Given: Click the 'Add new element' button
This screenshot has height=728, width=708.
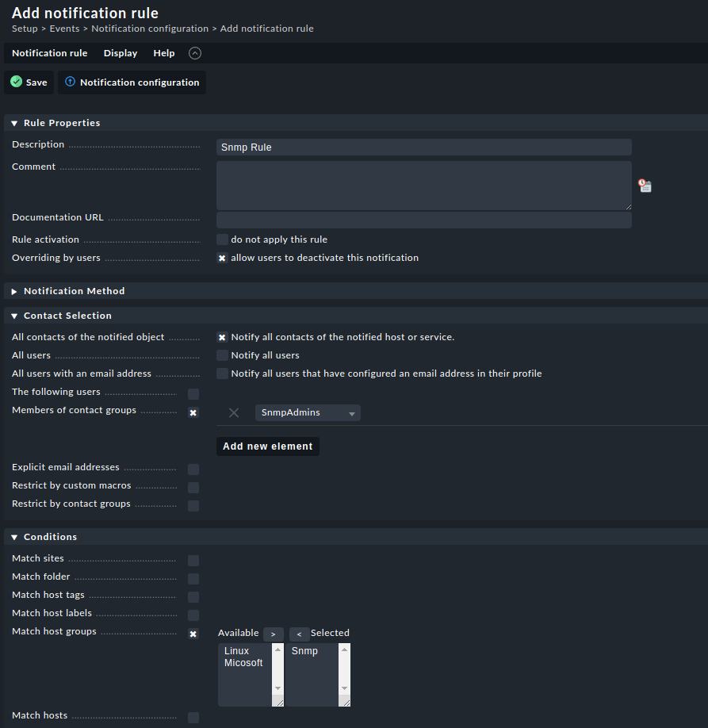Looking at the screenshot, I should click(x=268, y=446).
